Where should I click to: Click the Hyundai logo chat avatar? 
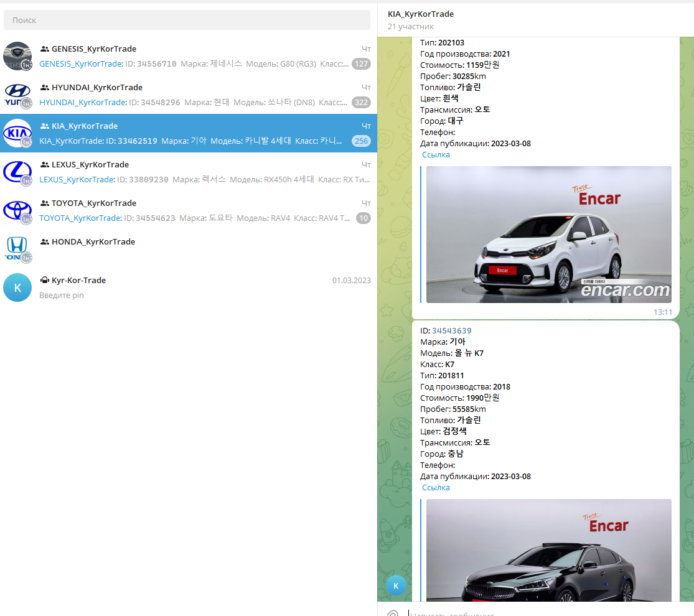[x=17, y=95]
